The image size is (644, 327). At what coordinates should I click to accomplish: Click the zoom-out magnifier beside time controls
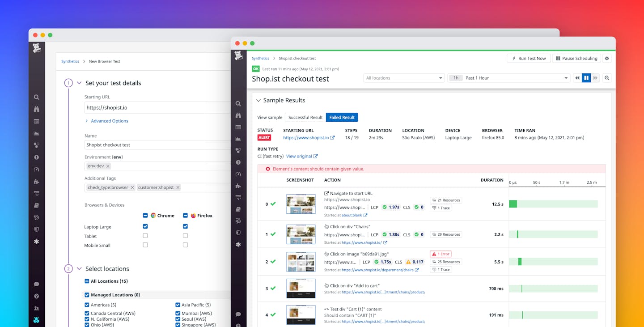click(x=606, y=77)
